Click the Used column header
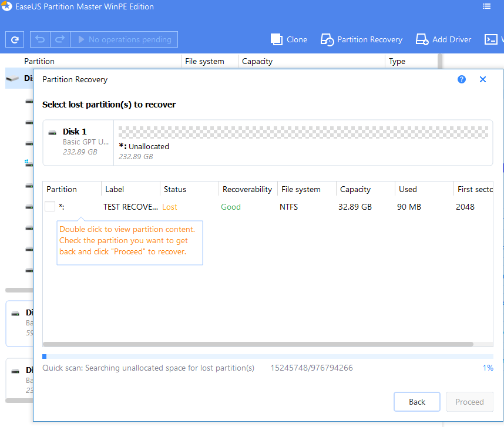 click(424, 189)
